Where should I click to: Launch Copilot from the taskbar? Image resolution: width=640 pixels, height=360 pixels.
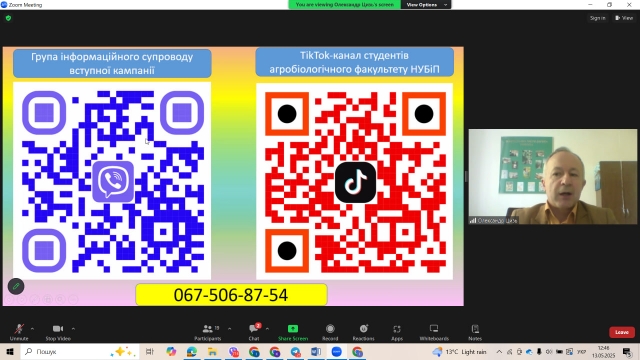(x=171, y=351)
